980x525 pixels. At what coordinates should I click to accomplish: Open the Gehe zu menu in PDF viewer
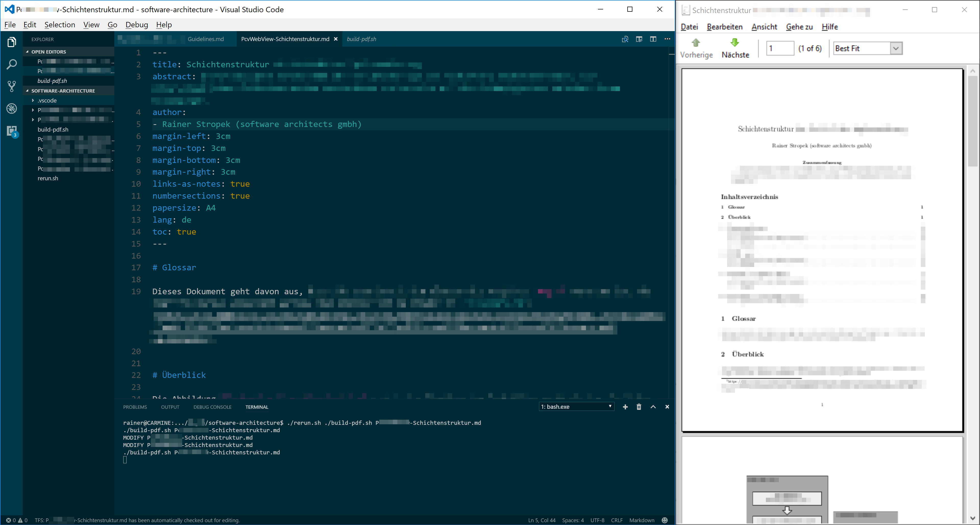799,27
